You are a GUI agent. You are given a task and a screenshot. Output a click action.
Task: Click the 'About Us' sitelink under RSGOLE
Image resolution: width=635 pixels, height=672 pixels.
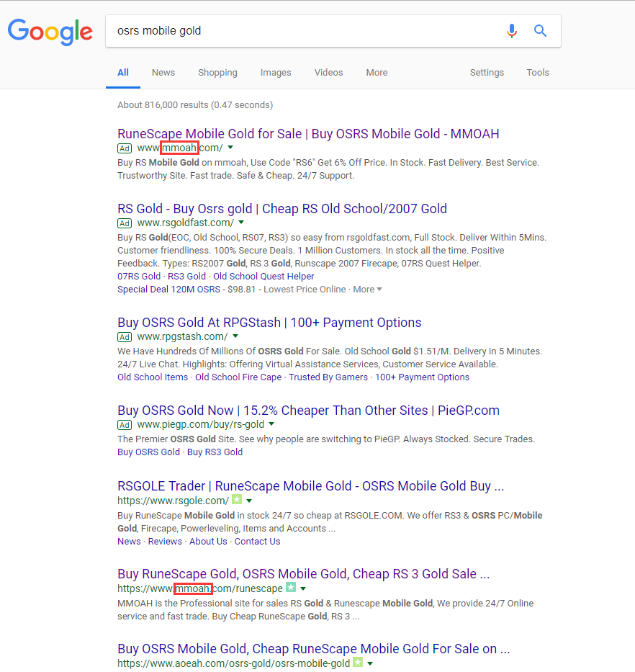click(x=208, y=542)
